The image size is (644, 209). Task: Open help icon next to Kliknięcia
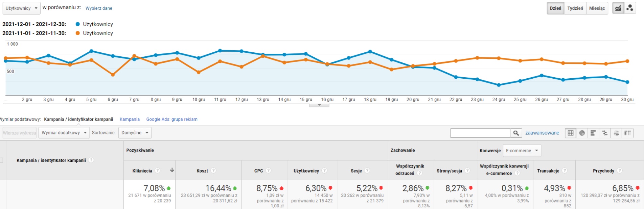pyautogui.click(x=157, y=171)
